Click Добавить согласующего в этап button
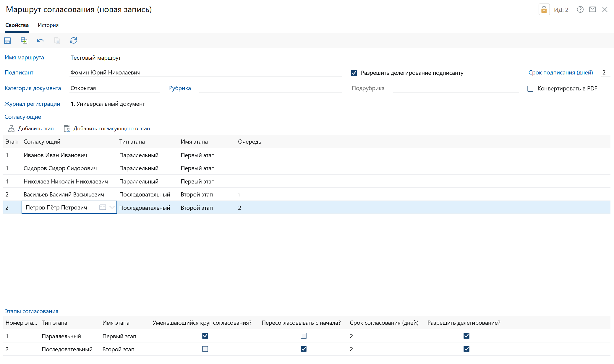The image size is (614, 364). pos(107,129)
